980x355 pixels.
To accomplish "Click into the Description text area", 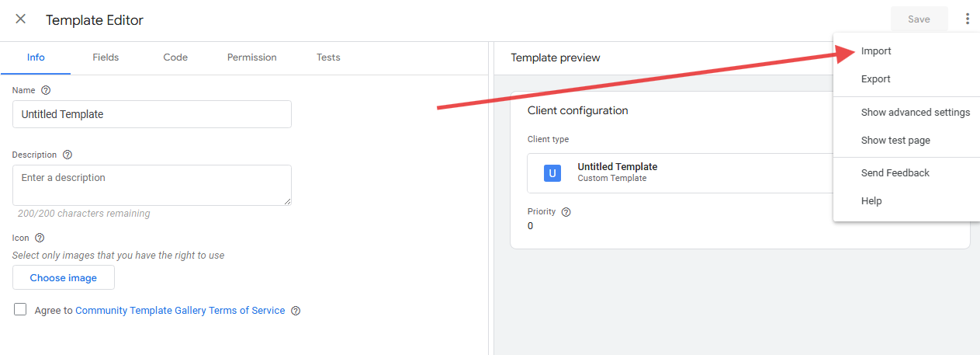I will (152, 185).
